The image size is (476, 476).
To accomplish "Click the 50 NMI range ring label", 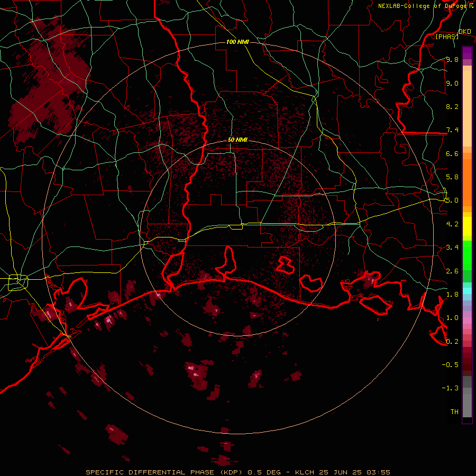I will [237, 140].
